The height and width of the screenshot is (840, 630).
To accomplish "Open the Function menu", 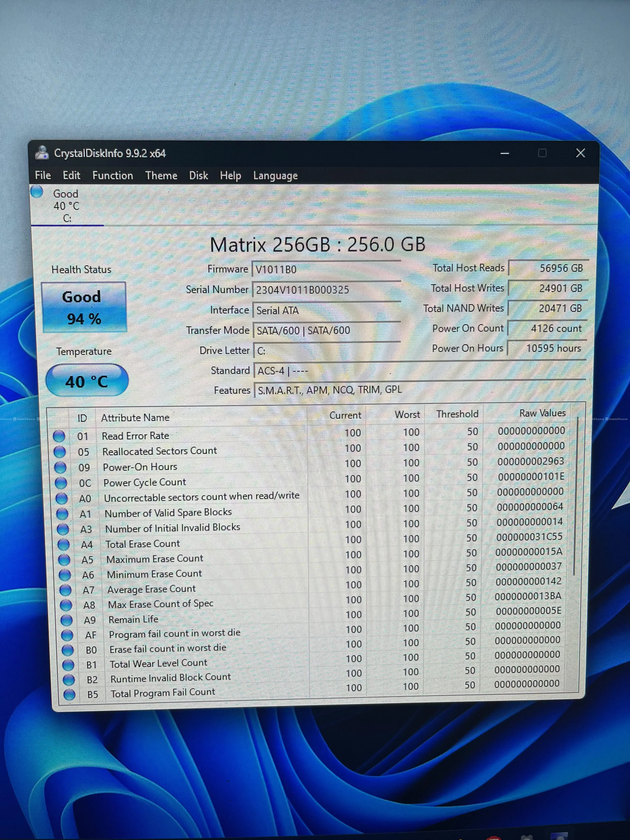I will coord(113,175).
